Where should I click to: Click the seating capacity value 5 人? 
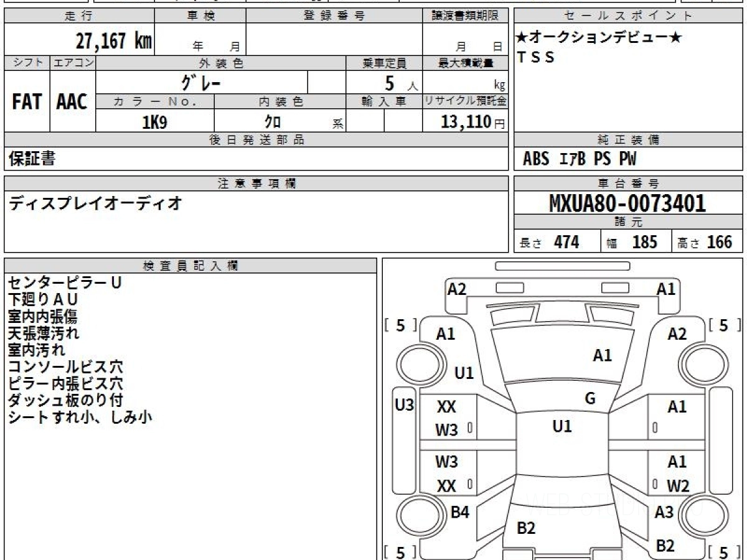(401, 83)
